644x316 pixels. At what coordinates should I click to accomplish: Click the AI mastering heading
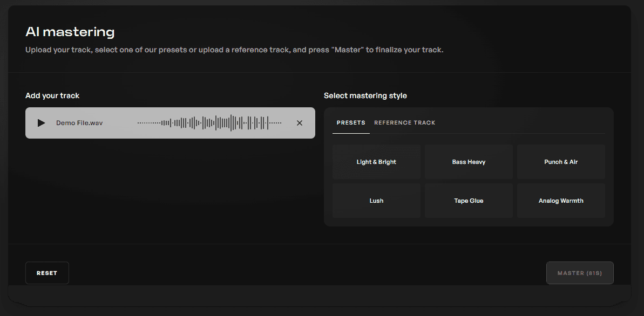pyautogui.click(x=70, y=32)
